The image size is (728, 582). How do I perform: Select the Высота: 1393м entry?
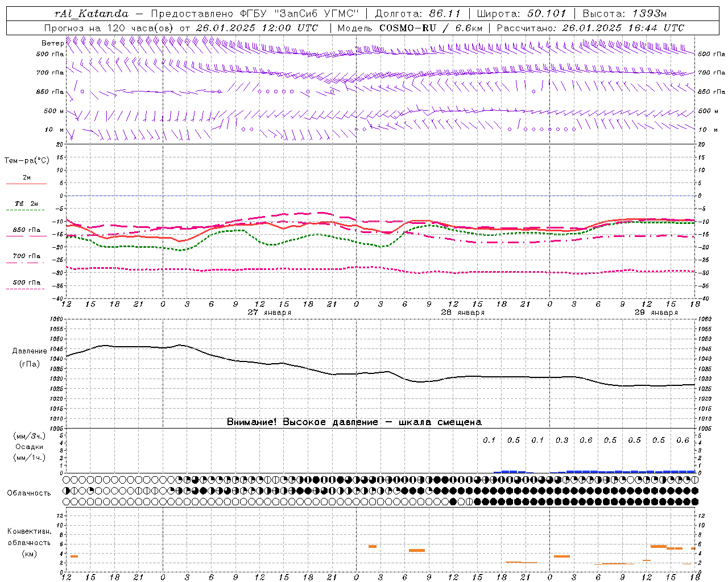(624, 14)
